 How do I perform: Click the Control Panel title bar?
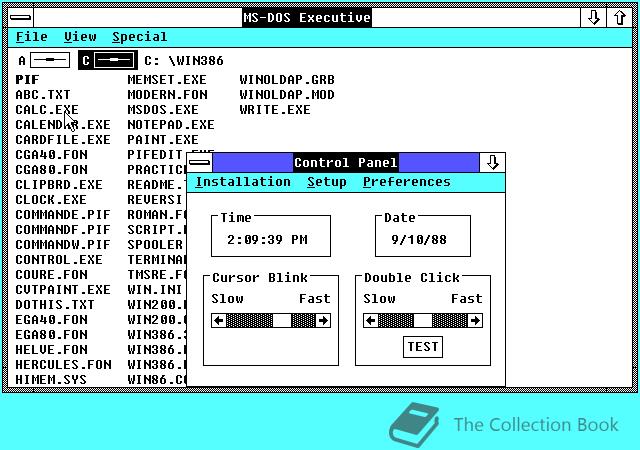pos(346,163)
